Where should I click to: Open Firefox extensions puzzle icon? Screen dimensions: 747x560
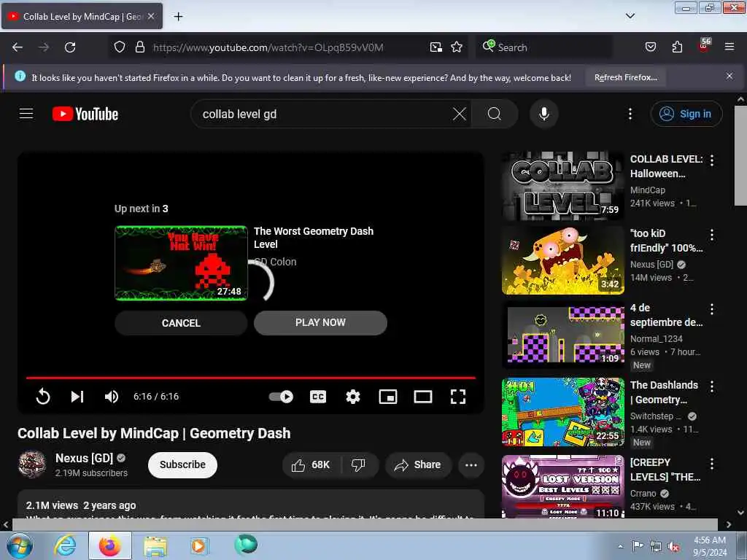677,47
